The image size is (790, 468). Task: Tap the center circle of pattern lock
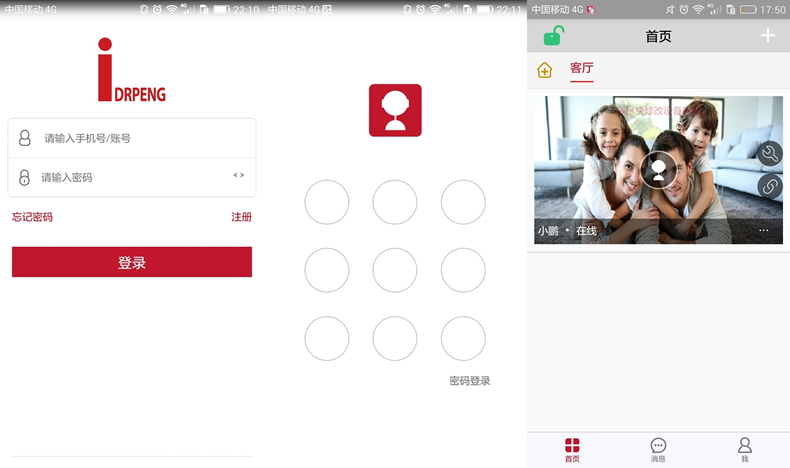[x=395, y=270]
